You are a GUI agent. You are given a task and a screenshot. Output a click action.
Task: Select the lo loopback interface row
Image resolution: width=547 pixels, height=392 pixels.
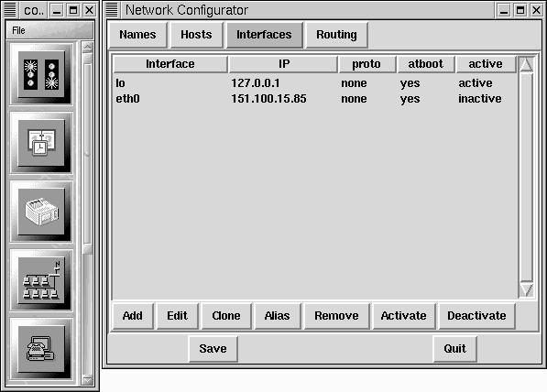[x=314, y=83]
